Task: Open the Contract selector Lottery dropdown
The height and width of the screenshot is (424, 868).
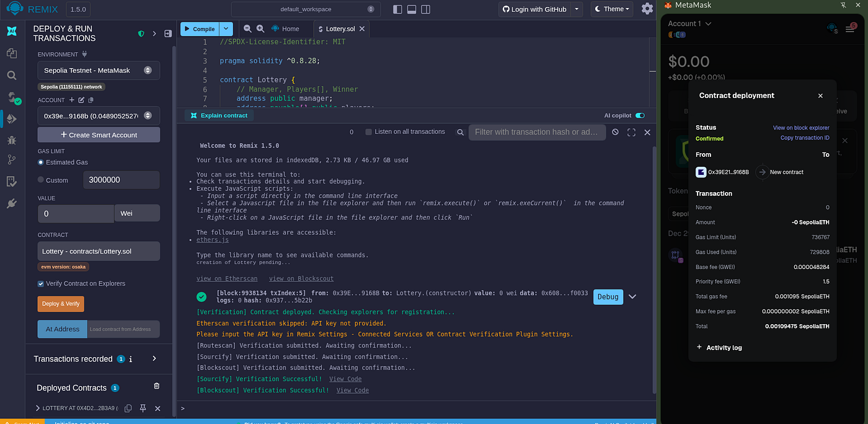Action: (x=99, y=251)
